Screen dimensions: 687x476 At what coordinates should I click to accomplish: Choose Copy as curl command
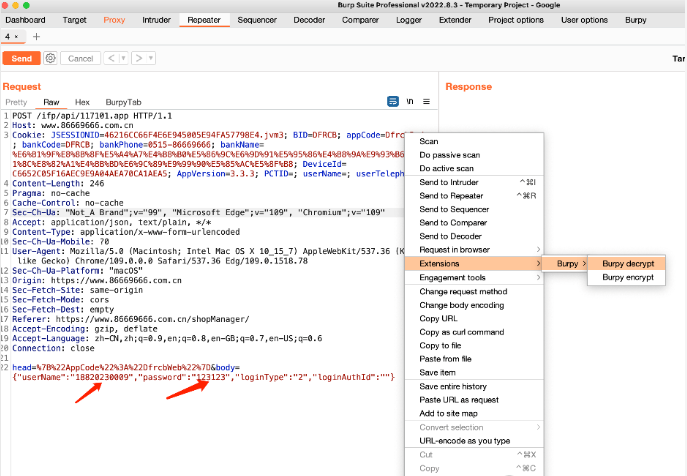(474, 332)
